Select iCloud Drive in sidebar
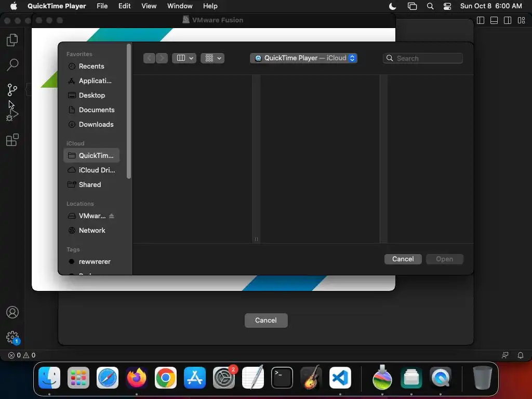The width and height of the screenshot is (532, 399). pyautogui.click(x=91, y=170)
